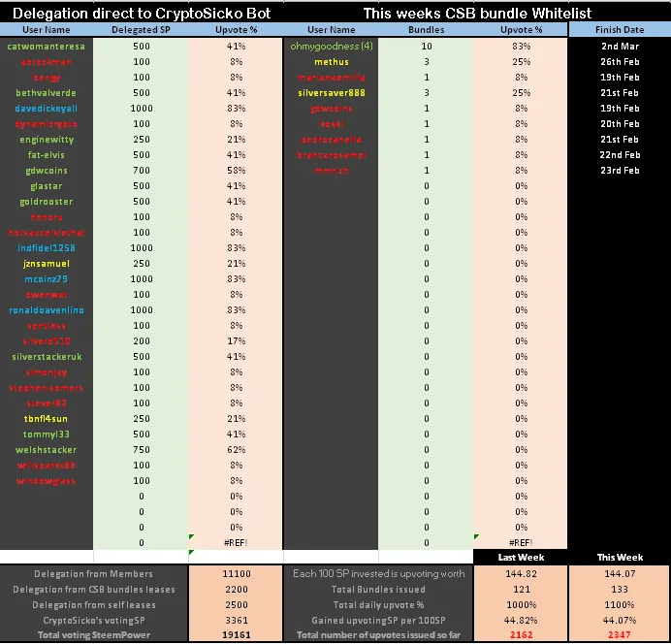Screen dimensions: 671x644
Task: Select the 17% upvote cell
Action: click(237, 341)
